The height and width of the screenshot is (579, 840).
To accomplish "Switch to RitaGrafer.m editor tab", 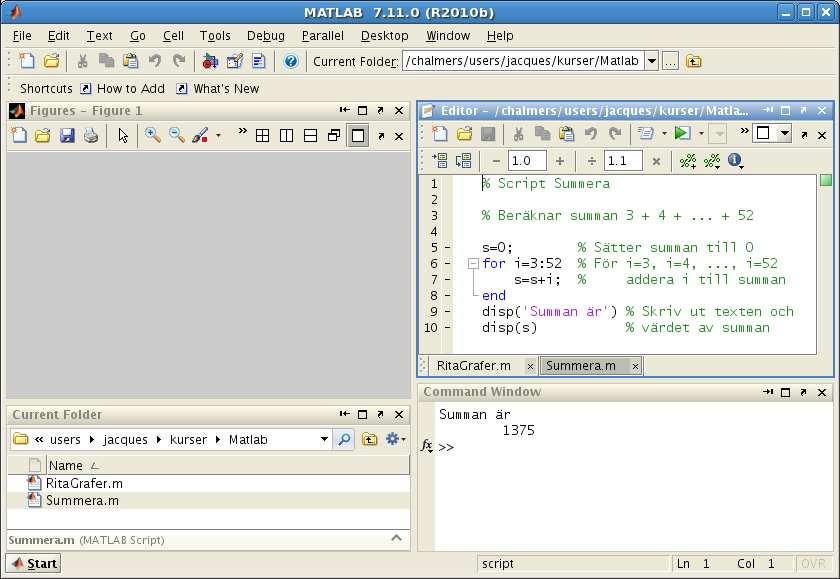I will (x=474, y=366).
